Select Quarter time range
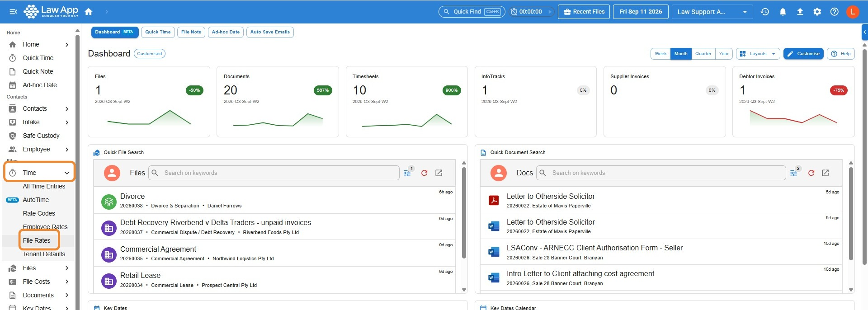Screen dimensions: 868x310 pyautogui.click(x=703, y=54)
